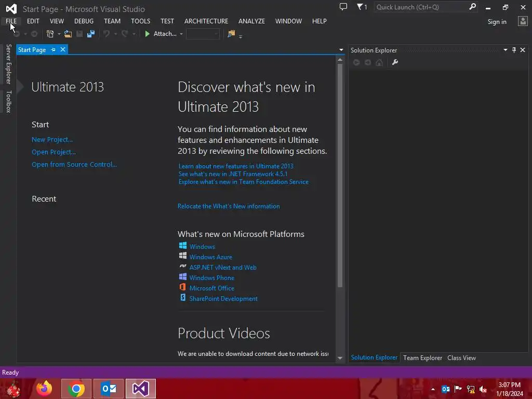Expand the New Project dropdown arrow
The image size is (532, 399).
(x=59, y=34)
